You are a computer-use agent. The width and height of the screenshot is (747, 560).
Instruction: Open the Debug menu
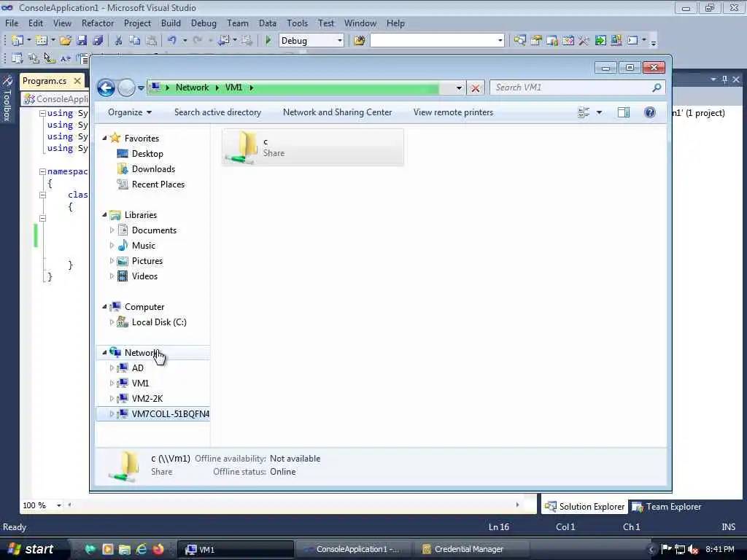(x=204, y=23)
